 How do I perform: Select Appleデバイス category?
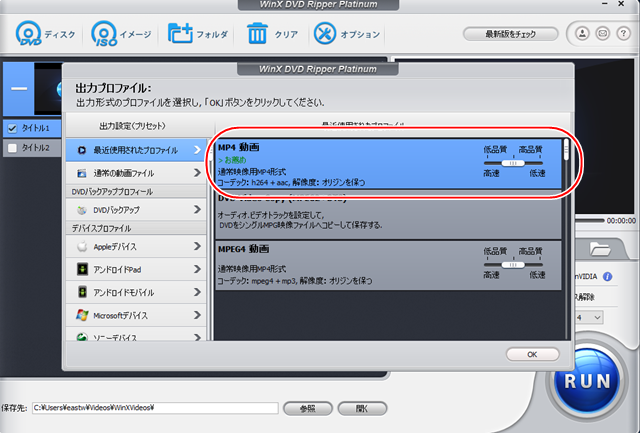136,246
